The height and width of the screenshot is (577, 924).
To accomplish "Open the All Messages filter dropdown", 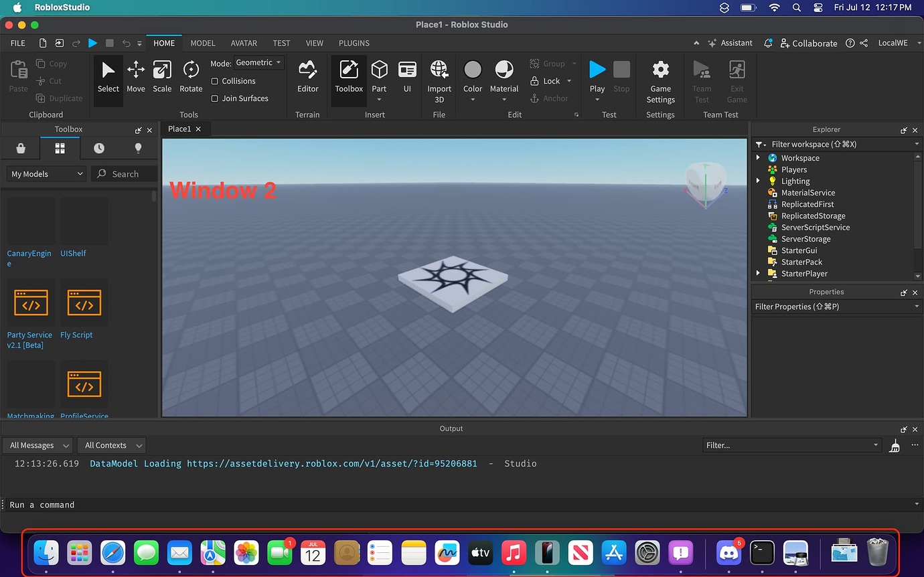I will coord(37,444).
